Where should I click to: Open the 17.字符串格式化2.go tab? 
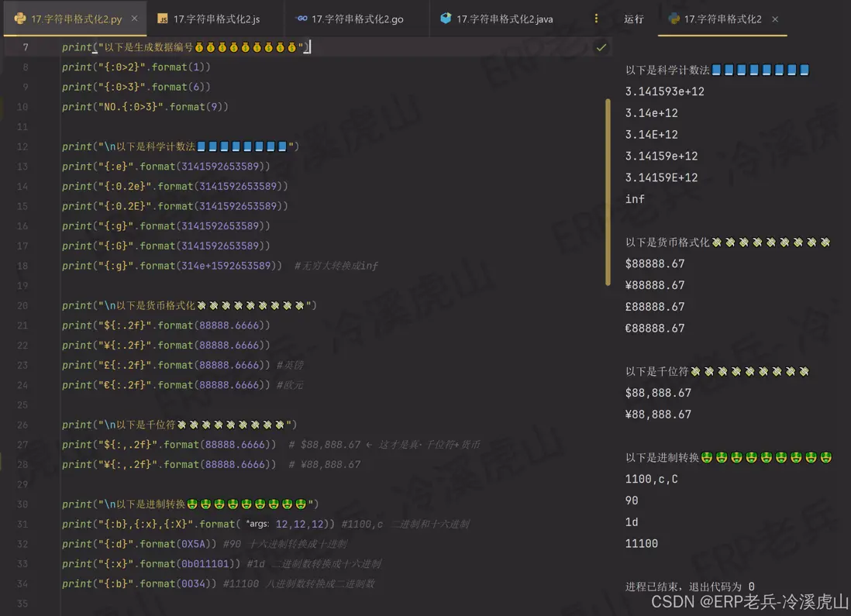pos(357,19)
